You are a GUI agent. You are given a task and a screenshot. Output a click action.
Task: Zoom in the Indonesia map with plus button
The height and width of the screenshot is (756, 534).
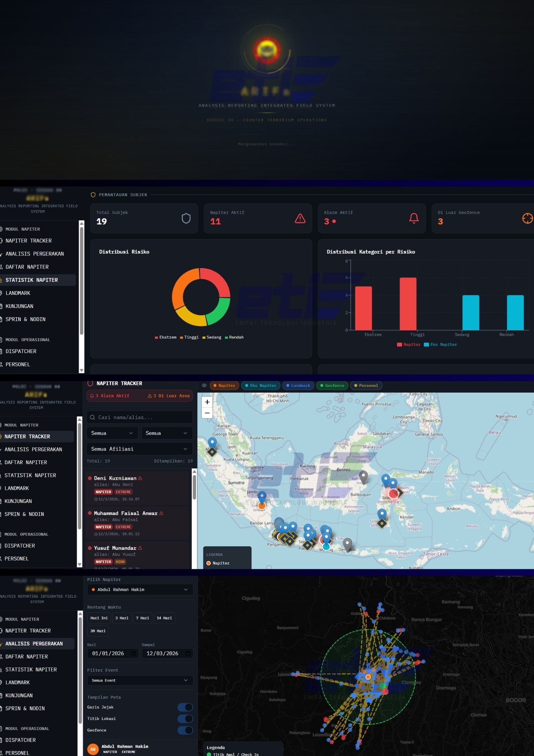pos(207,402)
